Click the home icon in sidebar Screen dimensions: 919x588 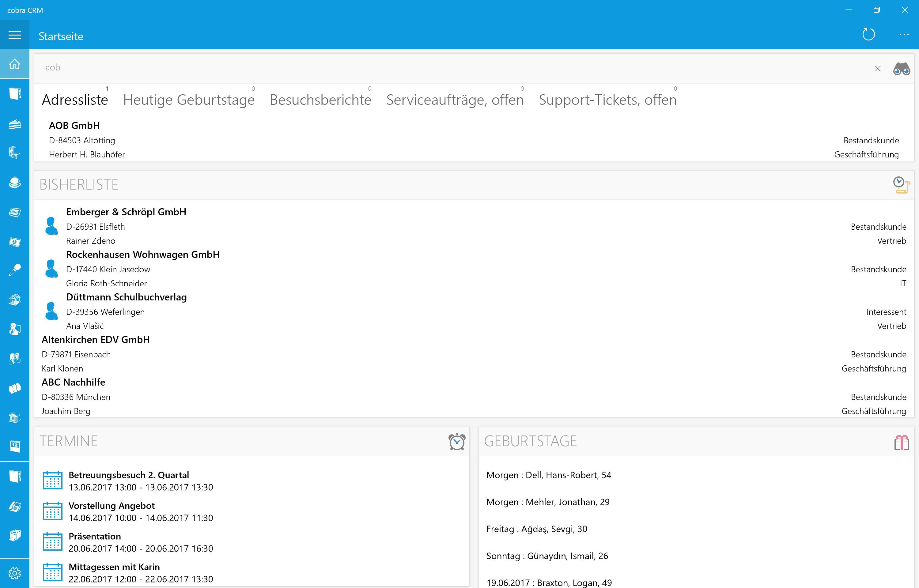click(14, 64)
